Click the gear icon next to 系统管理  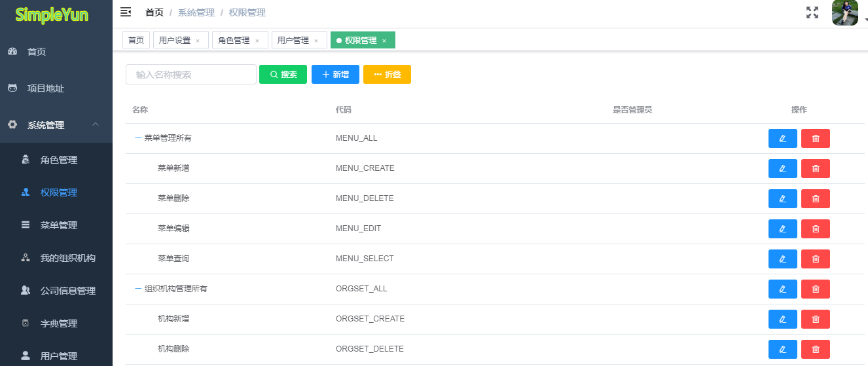coord(12,124)
